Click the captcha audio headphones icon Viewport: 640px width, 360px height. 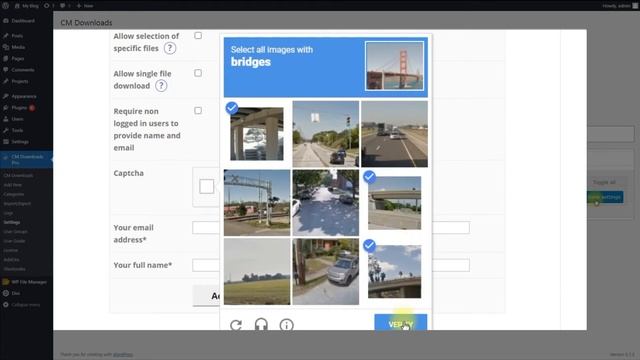[261, 325]
